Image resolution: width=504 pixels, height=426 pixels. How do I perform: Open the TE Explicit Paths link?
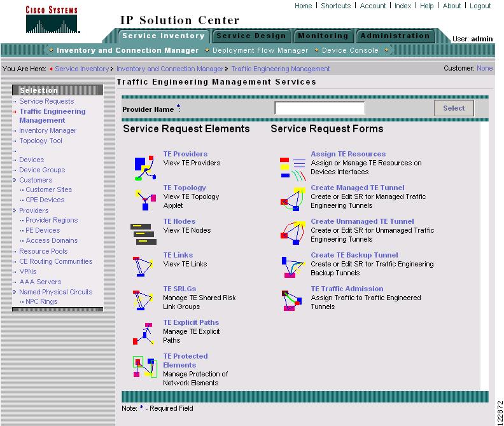click(191, 322)
